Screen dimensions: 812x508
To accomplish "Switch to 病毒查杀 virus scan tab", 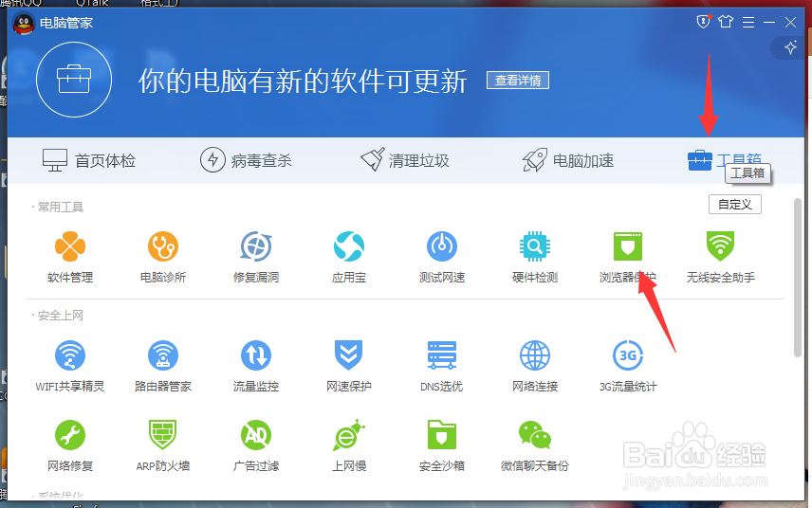I will pos(246,160).
